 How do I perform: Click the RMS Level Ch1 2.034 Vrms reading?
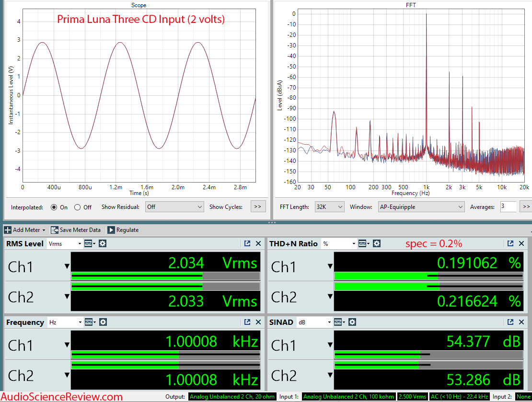pyautogui.click(x=213, y=263)
